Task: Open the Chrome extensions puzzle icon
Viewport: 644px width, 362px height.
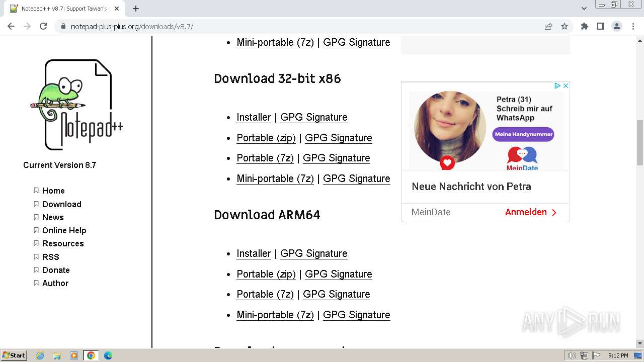Action: (x=584, y=27)
